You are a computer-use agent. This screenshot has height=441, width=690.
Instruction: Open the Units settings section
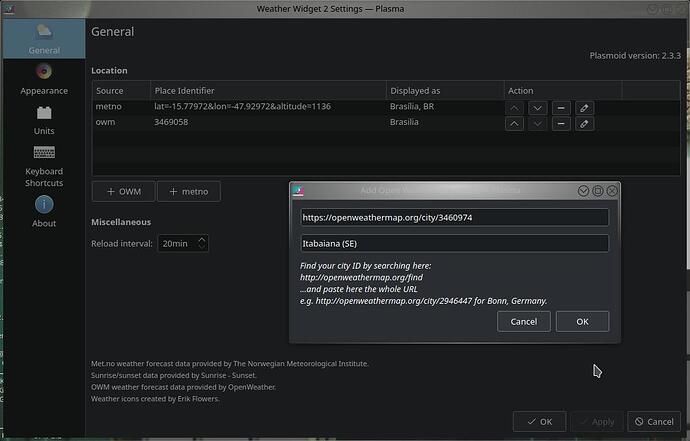pos(44,120)
